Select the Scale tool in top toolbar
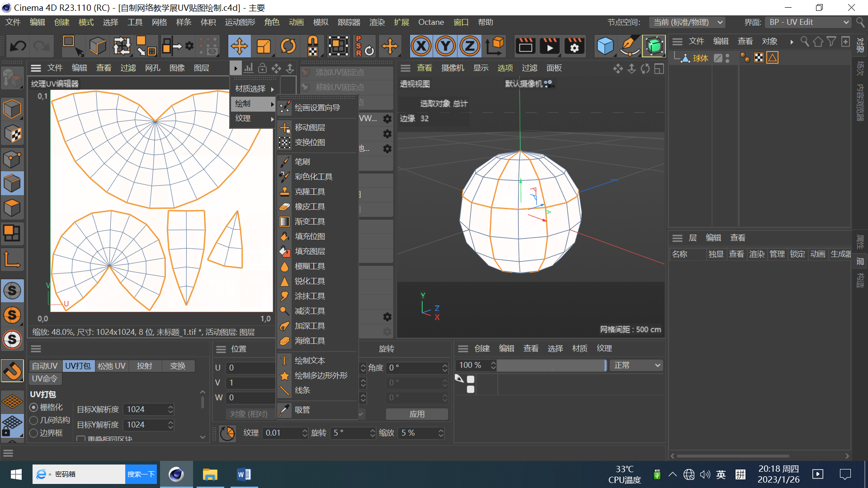This screenshot has width=868, height=488. (x=264, y=46)
